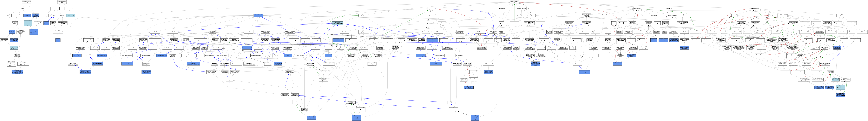Select the transcription regulator activity node
Image resolution: width=868 pixels, height=121 pixels.
click(31, 8)
